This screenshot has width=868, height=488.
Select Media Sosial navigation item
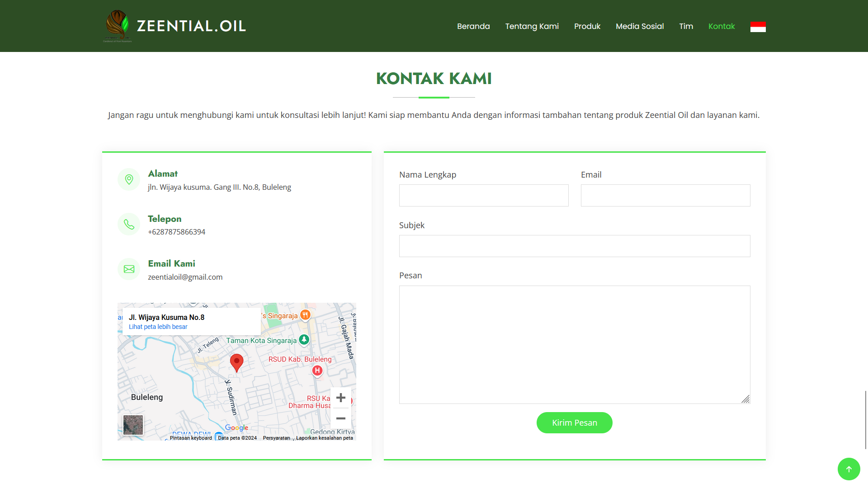tap(639, 26)
